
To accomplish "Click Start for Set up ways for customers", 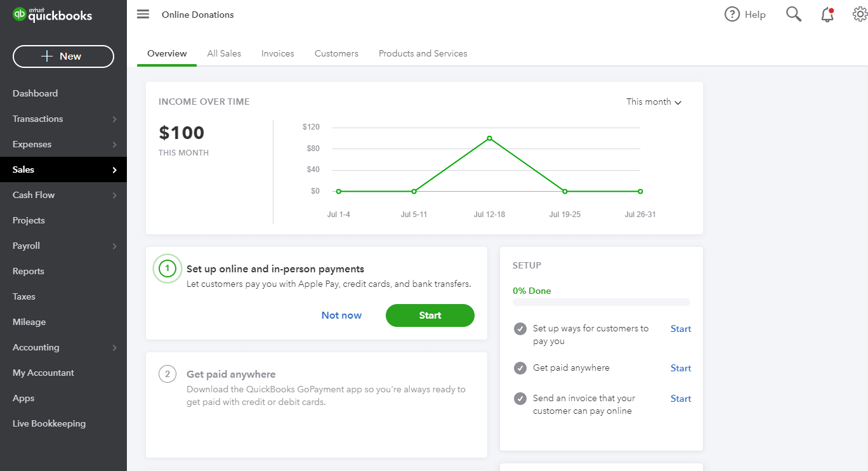I will coord(681,329).
